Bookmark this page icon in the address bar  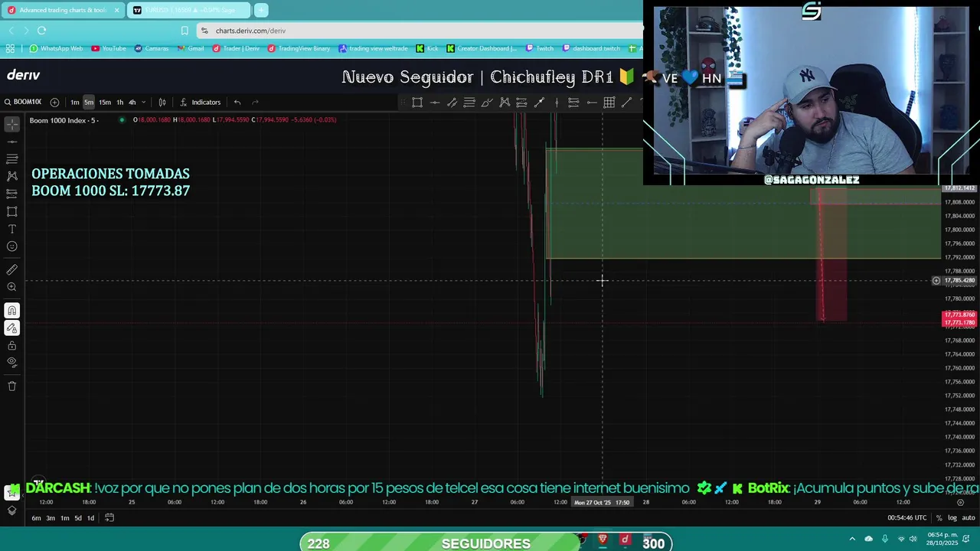click(x=185, y=31)
